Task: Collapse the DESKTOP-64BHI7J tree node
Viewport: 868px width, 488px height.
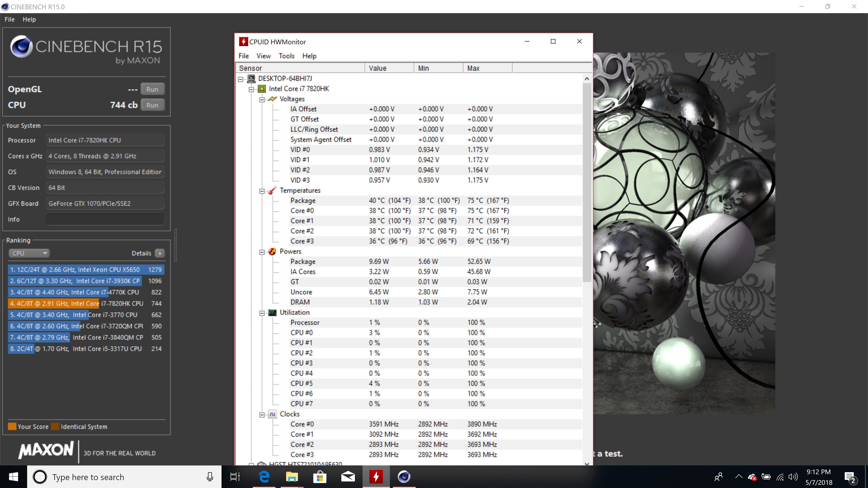Action: [241, 80]
